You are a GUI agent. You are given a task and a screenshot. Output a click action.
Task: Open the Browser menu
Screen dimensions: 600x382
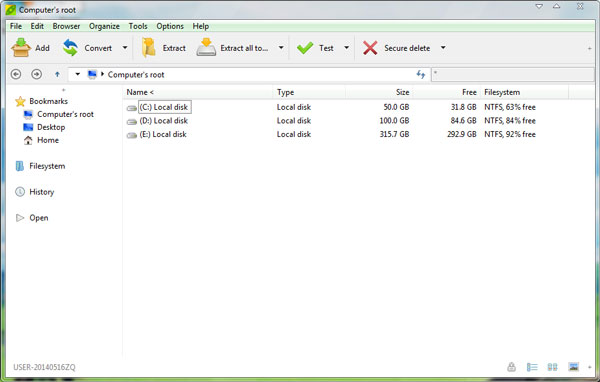(x=66, y=26)
